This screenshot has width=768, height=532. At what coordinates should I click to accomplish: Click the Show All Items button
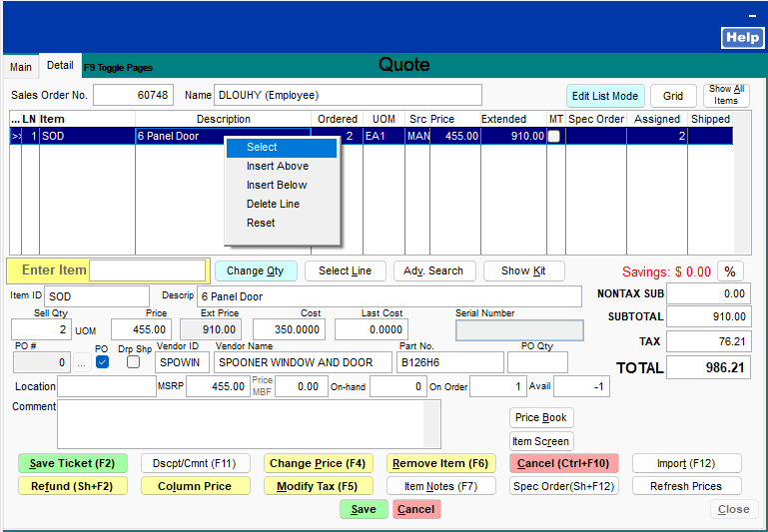[726, 95]
